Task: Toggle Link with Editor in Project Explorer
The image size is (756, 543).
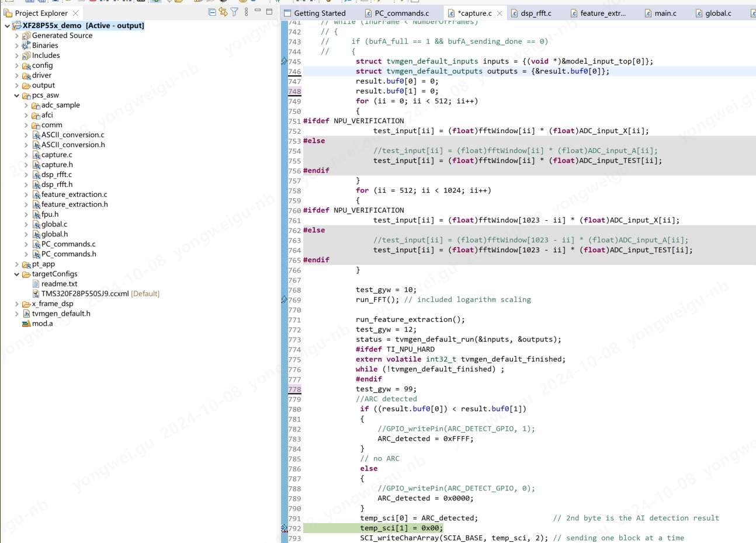Action: click(223, 12)
